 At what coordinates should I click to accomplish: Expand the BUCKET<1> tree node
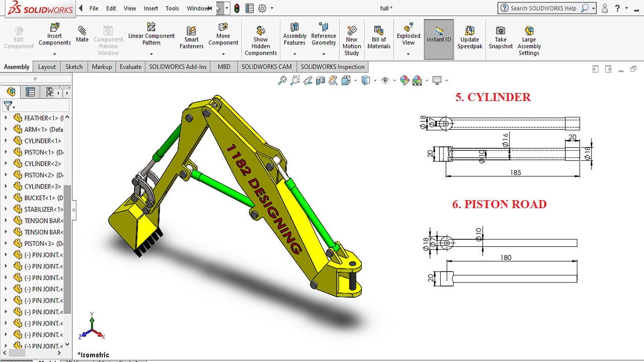[x=6, y=198]
